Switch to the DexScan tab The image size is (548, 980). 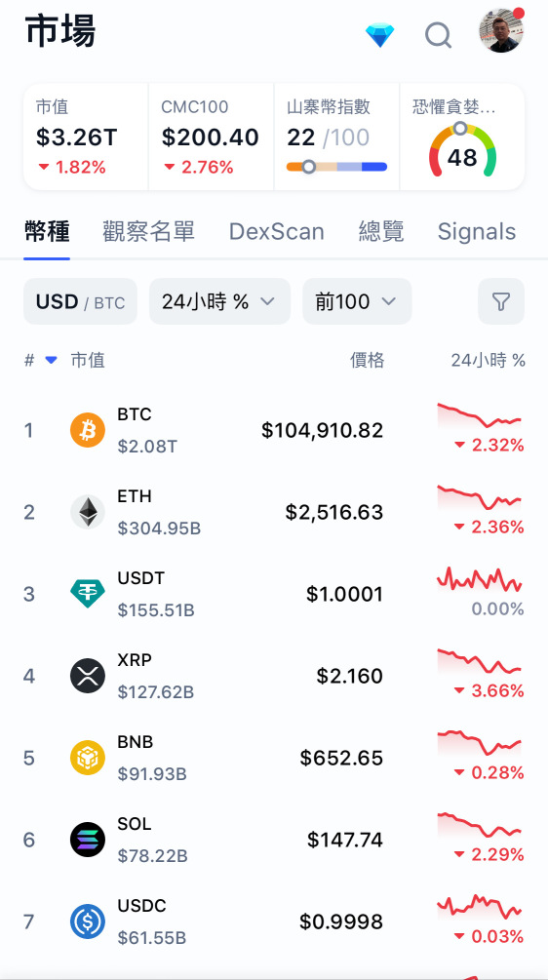pyautogui.click(x=276, y=231)
